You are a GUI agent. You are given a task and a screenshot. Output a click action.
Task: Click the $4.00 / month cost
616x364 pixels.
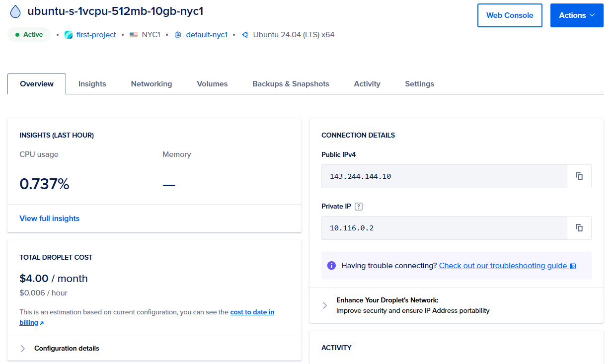[53, 279]
